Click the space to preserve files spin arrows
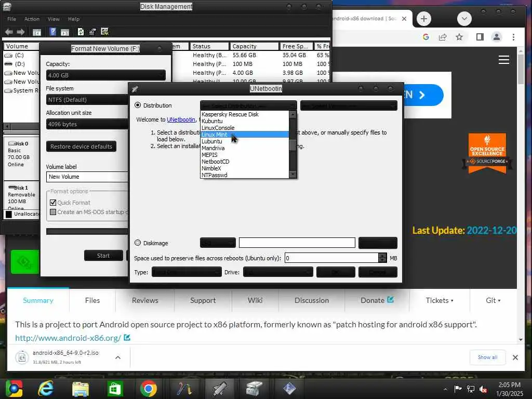The width and height of the screenshot is (532, 399). point(382,258)
